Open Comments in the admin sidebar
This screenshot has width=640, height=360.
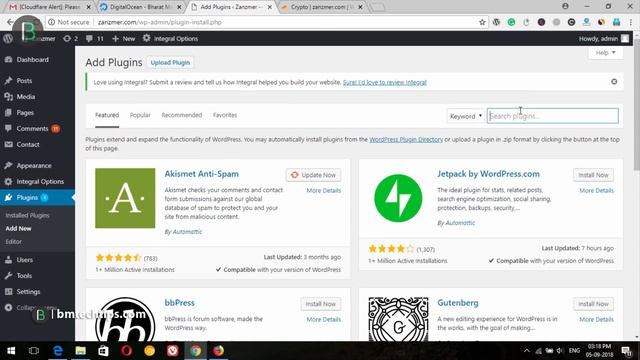click(32, 129)
